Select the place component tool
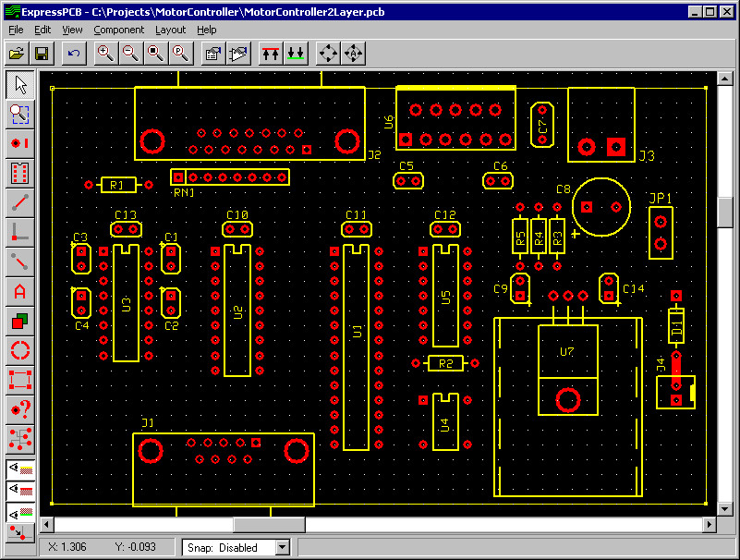This screenshot has width=740, height=560. tap(20, 173)
